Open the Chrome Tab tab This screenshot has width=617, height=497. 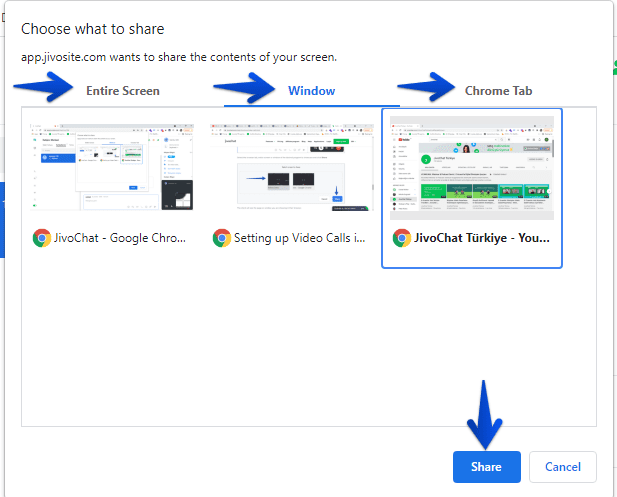(x=499, y=91)
